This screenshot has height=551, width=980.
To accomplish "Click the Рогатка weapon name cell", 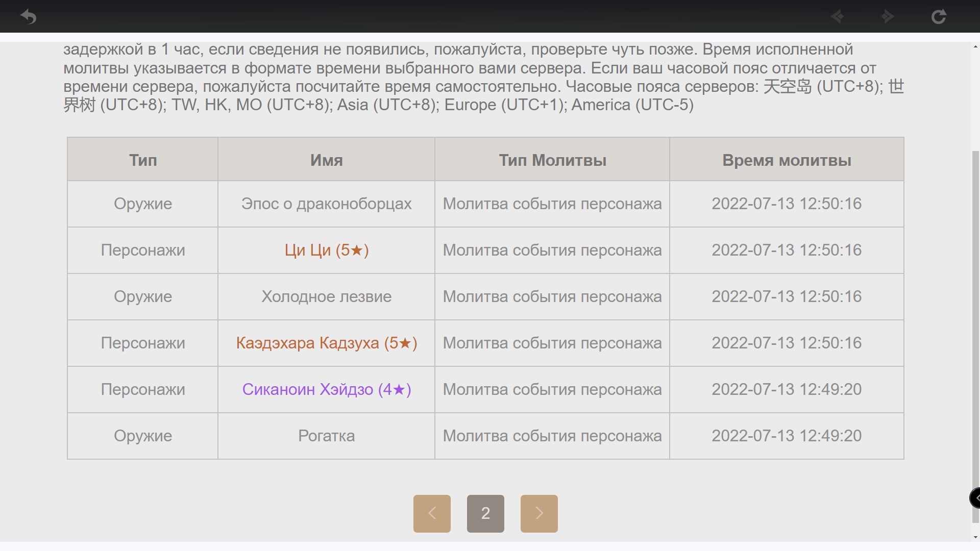I will (x=327, y=436).
